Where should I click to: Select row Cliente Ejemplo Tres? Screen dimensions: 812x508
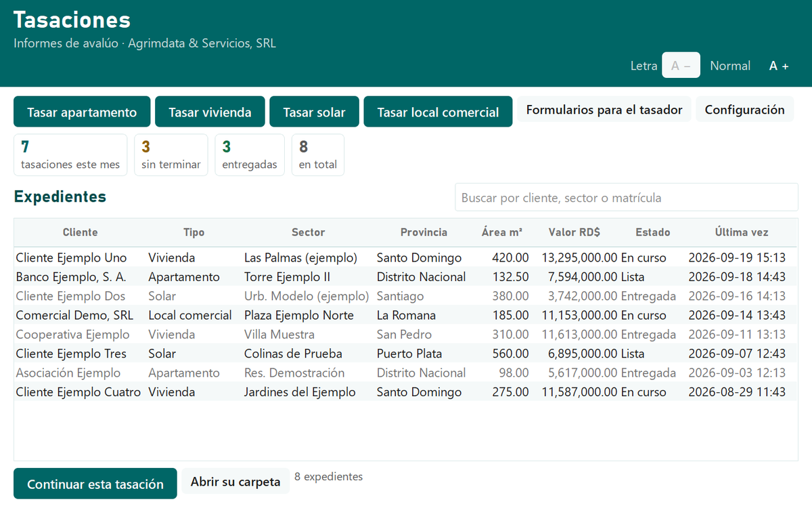406,354
